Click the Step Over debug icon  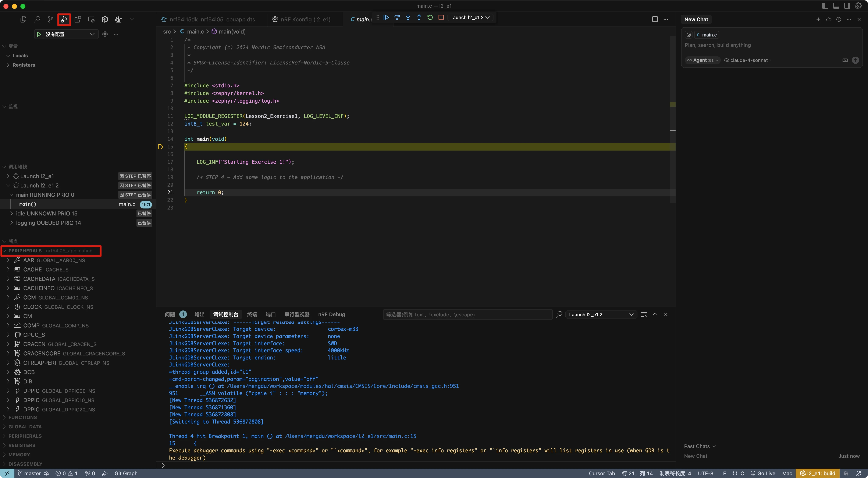[x=397, y=18]
